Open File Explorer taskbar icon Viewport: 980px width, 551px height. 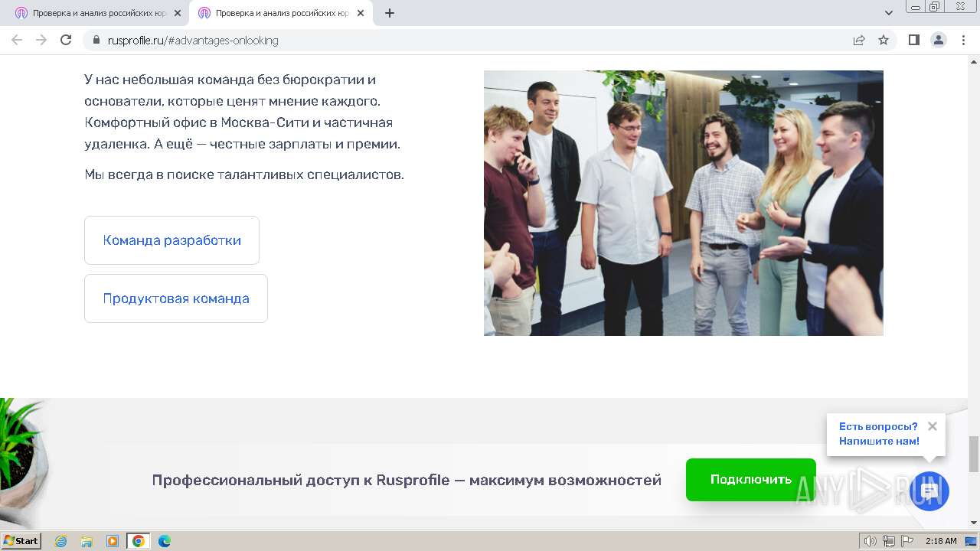(87, 541)
